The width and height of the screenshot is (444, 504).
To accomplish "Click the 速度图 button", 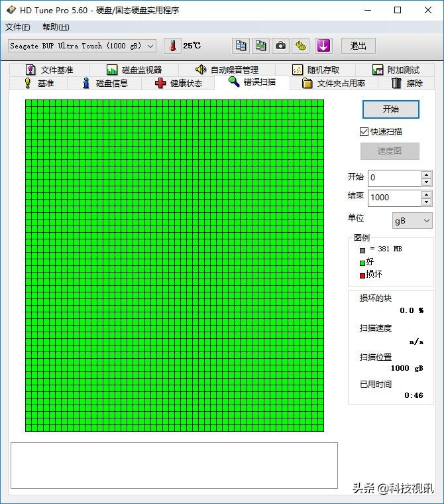I will tap(390, 151).
